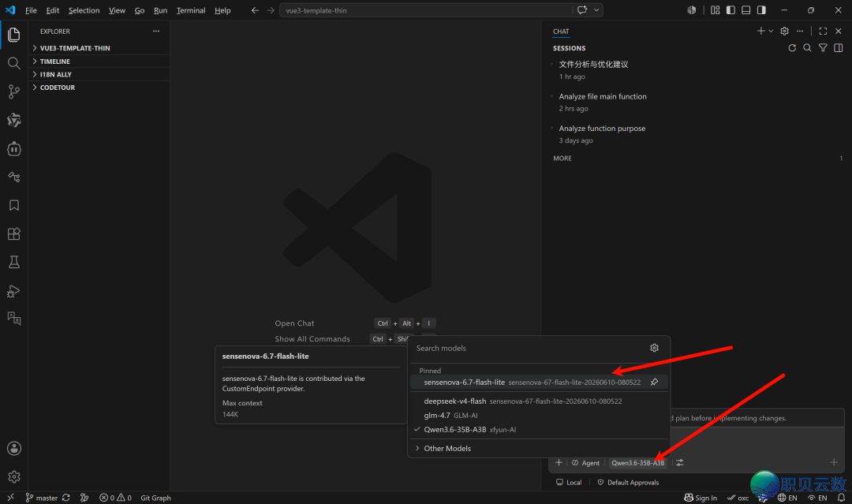
Task: Select checked Qwen3.6-35B-A3B model in list
Action: tap(539, 430)
